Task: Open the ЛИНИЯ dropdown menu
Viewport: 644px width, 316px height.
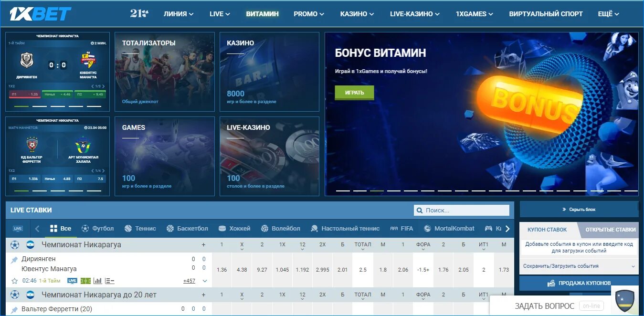Action: (x=179, y=14)
